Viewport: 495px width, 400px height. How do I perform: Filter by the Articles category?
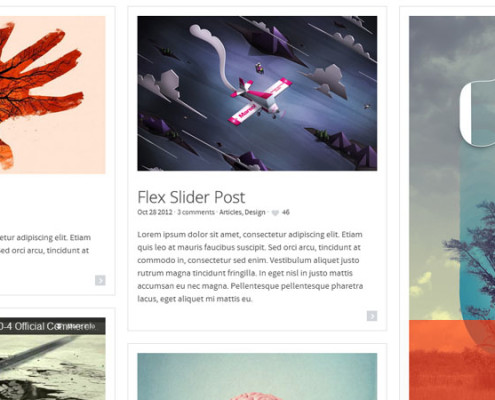pos(231,212)
